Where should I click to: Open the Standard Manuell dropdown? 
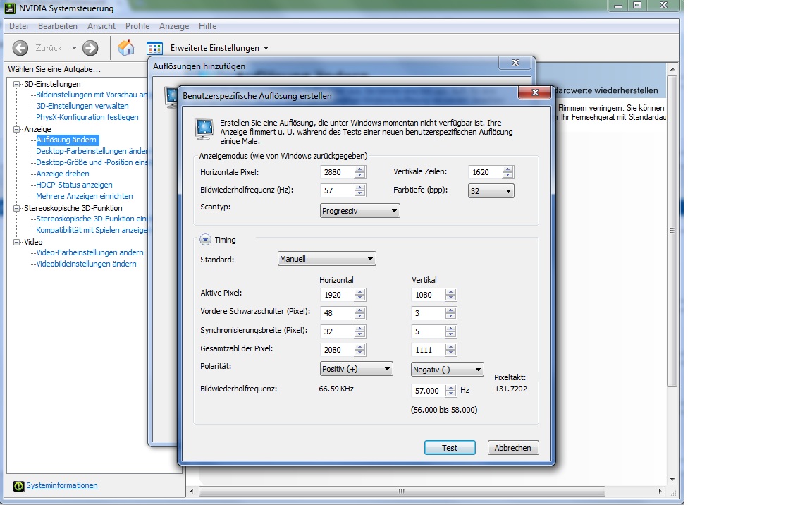click(327, 258)
